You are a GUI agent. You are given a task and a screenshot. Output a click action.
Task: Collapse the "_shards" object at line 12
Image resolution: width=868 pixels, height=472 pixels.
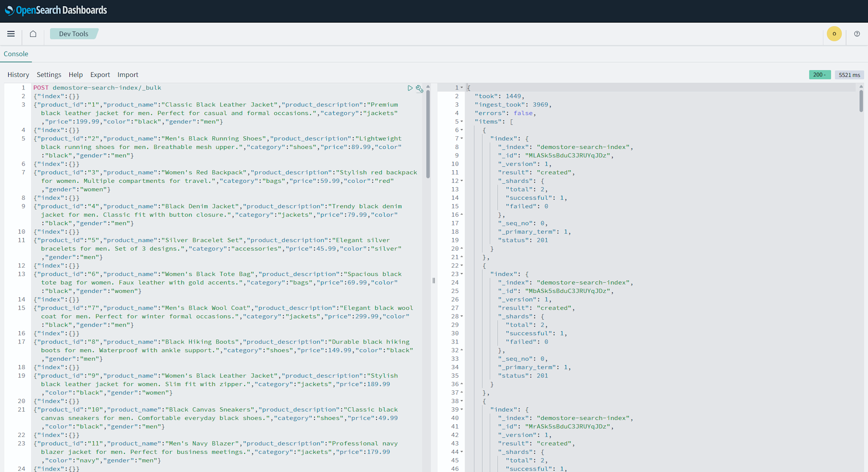pyautogui.click(x=462, y=181)
